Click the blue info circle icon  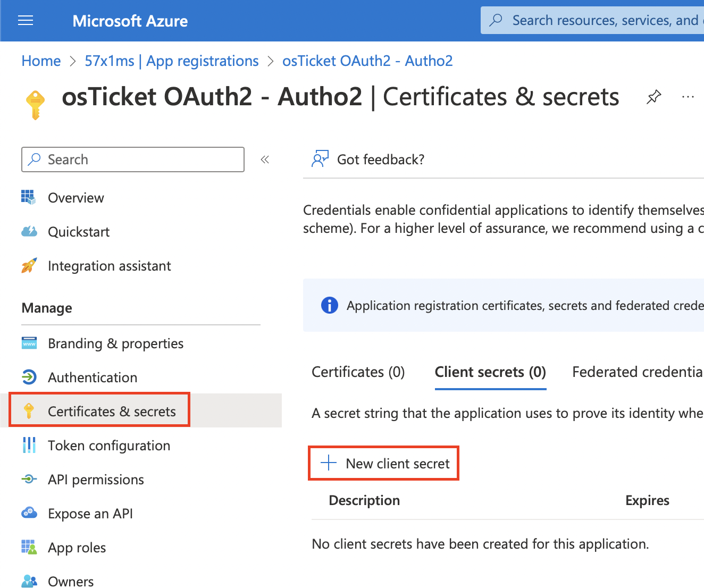330,305
